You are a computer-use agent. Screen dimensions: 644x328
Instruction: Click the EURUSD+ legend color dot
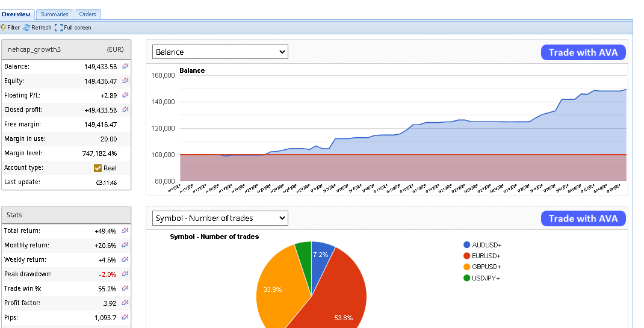(467, 256)
